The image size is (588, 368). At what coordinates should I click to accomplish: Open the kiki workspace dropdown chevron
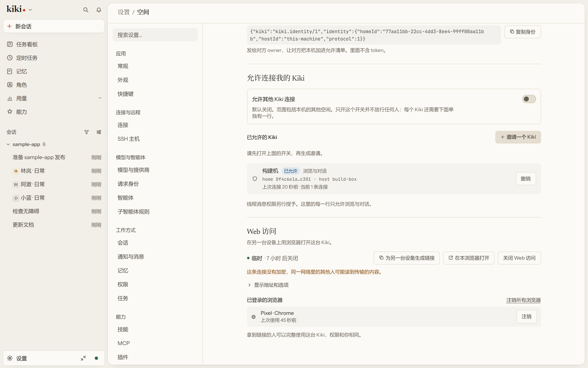30,10
